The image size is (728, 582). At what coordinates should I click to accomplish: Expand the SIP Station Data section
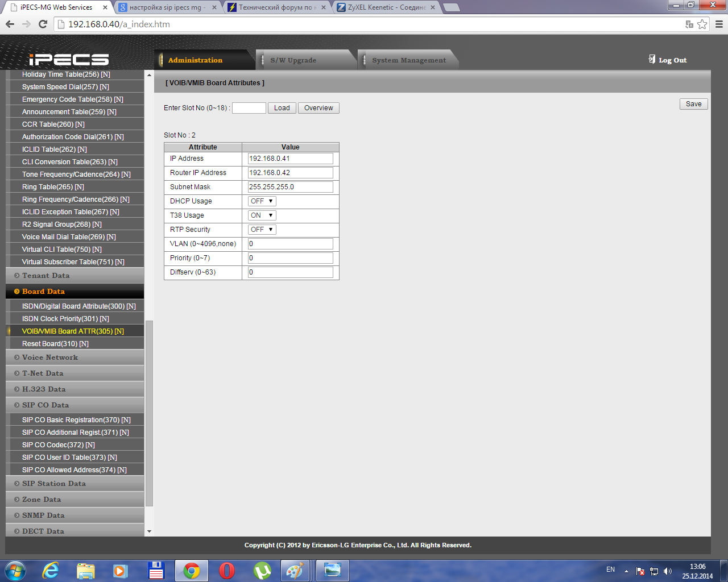(54, 484)
